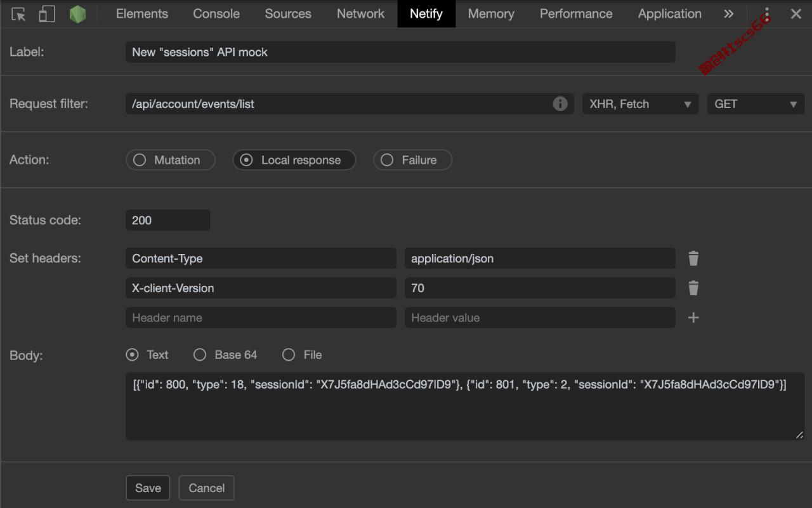
Task: Click the empty Header value field
Action: pos(540,317)
